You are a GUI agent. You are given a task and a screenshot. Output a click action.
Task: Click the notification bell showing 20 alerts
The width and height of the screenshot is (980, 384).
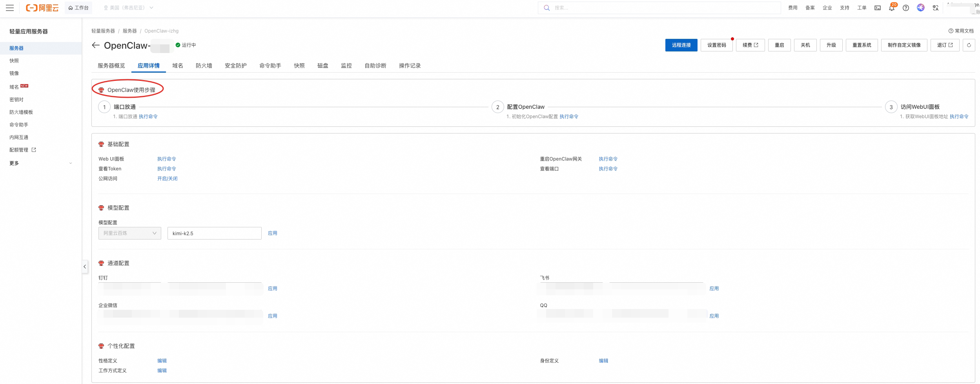(x=892, y=9)
